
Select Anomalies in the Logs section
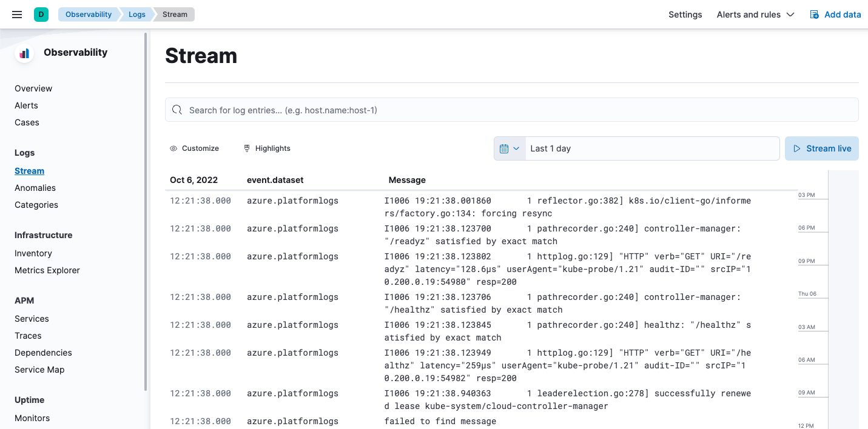(35, 188)
